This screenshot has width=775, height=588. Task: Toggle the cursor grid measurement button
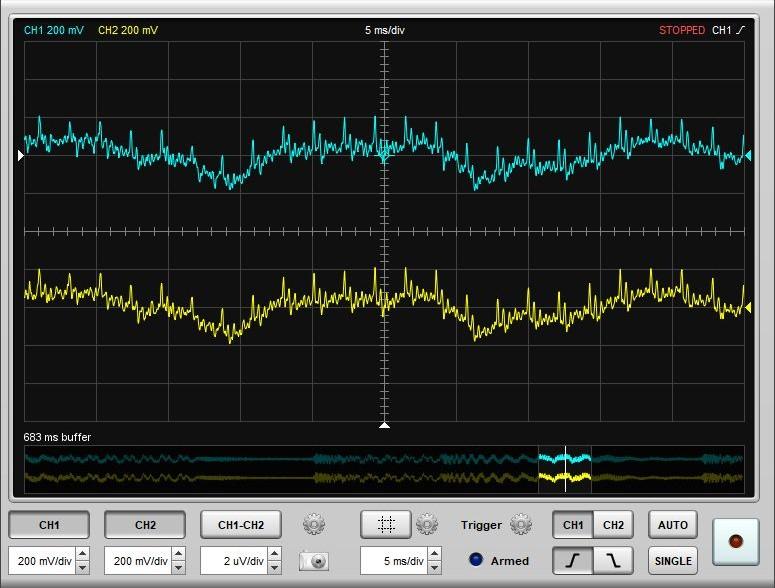tap(386, 524)
